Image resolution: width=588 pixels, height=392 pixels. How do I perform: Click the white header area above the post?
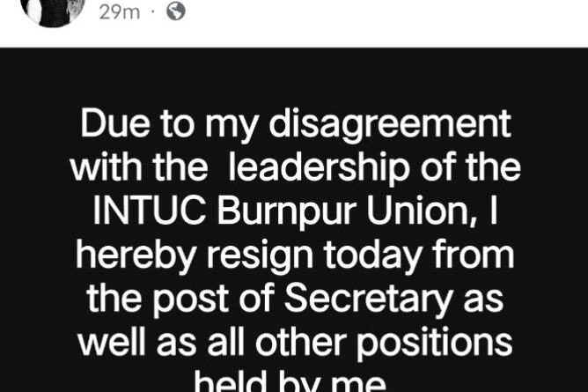tap(375, 23)
